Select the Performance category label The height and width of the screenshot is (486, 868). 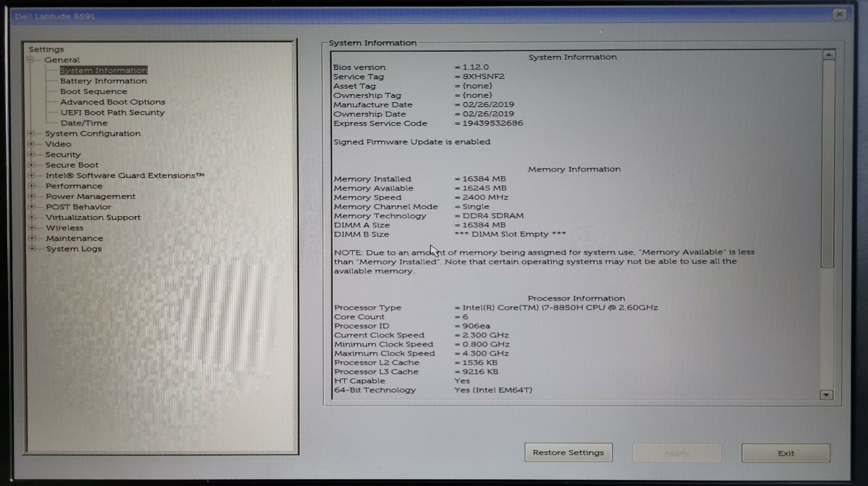pyautogui.click(x=74, y=186)
